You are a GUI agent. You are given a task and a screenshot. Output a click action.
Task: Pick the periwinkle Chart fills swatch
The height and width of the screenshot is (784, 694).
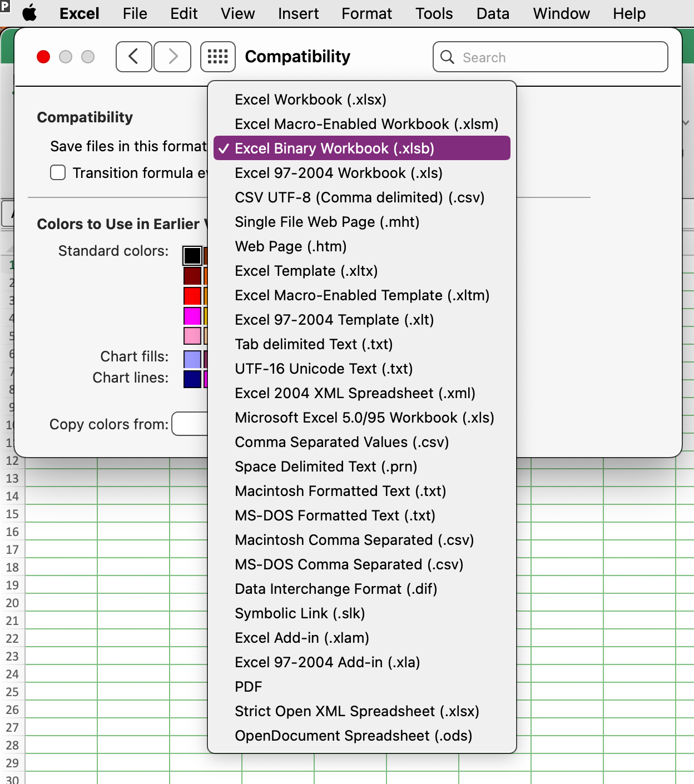(192, 359)
